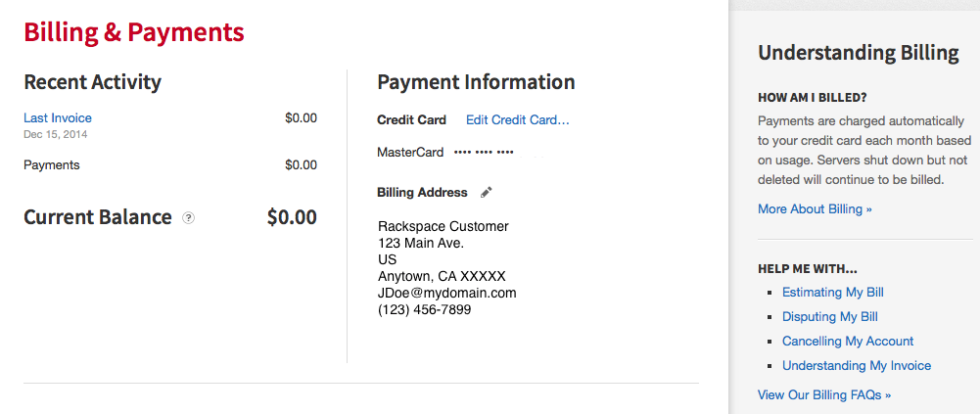Click the Last Invoice $0.00 amount

301,118
